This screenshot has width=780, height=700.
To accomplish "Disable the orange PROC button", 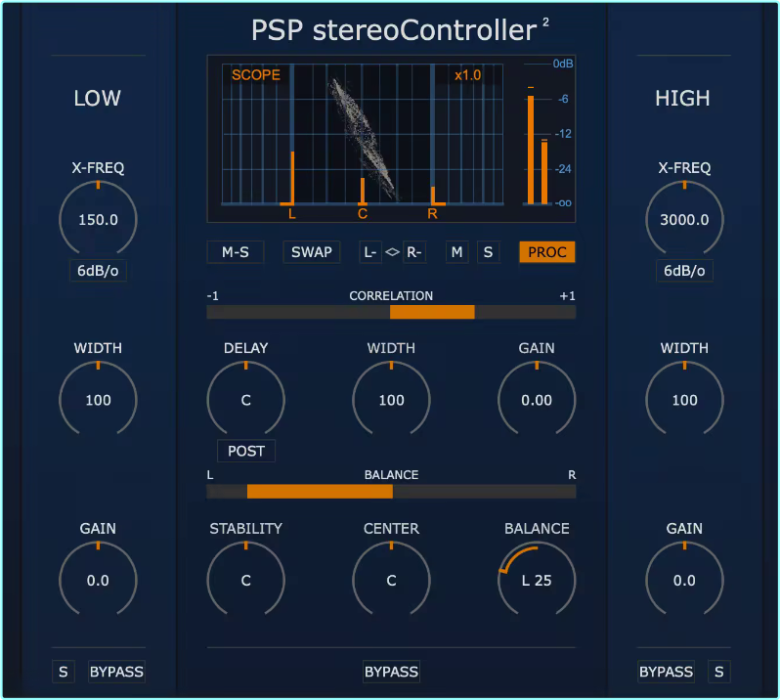I will tap(546, 252).
